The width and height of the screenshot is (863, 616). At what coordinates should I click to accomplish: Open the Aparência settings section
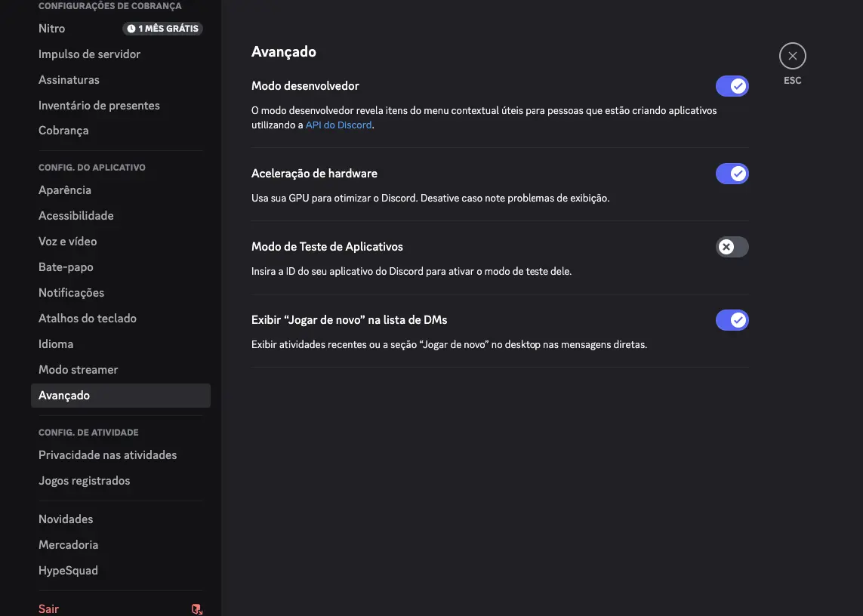coord(65,189)
